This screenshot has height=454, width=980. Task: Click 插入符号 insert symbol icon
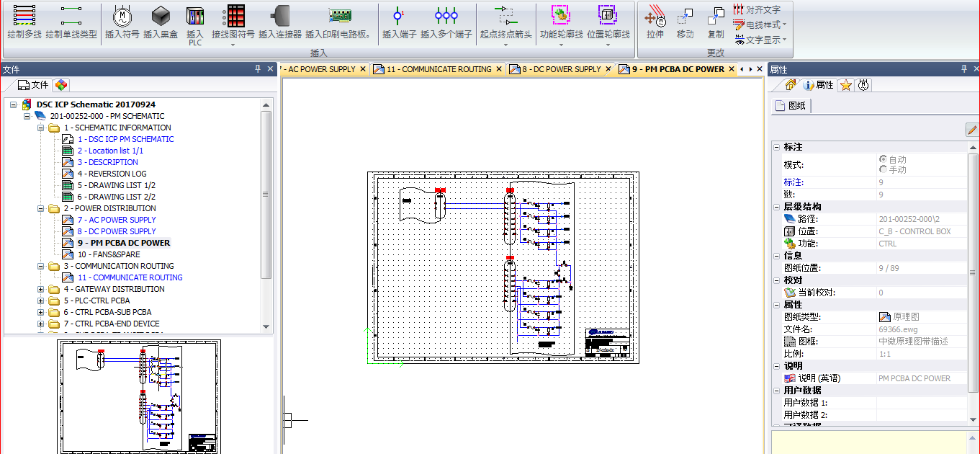click(122, 22)
